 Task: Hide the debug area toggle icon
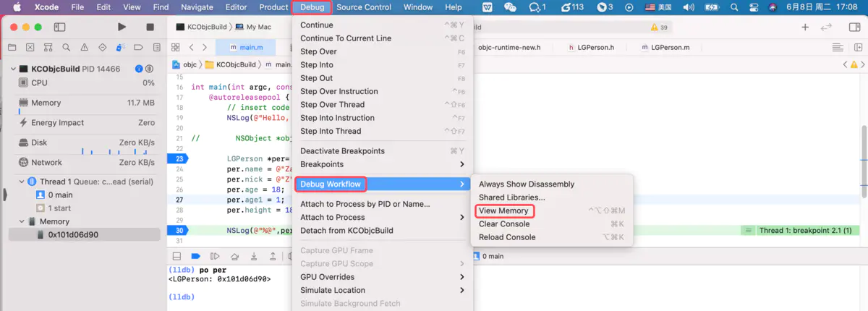[176, 256]
